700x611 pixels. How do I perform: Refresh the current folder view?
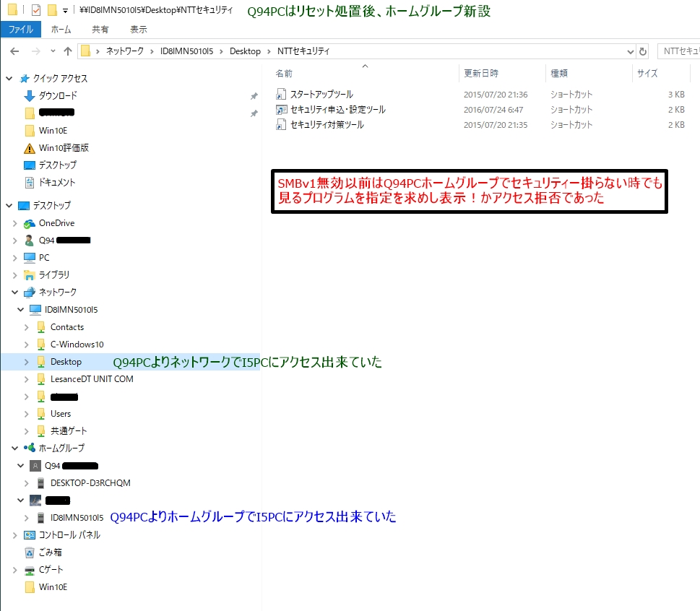pyautogui.click(x=643, y=51)
